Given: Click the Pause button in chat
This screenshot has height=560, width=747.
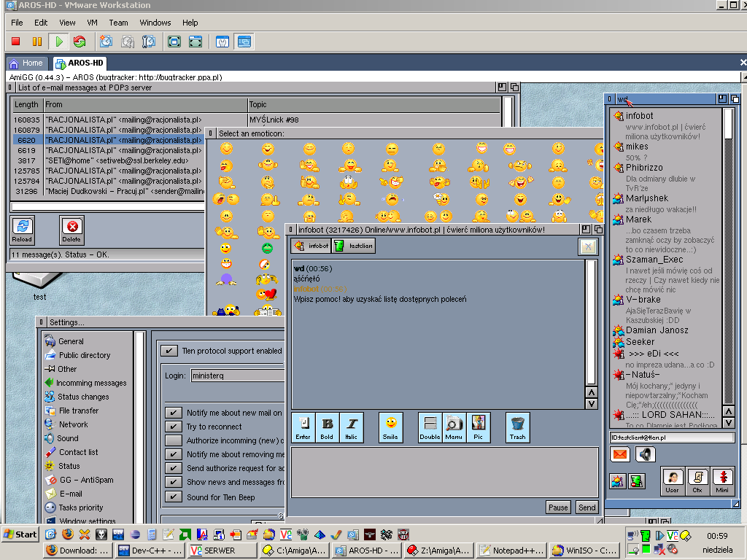Looking at the screenshot, I should [x=558, y=507].
